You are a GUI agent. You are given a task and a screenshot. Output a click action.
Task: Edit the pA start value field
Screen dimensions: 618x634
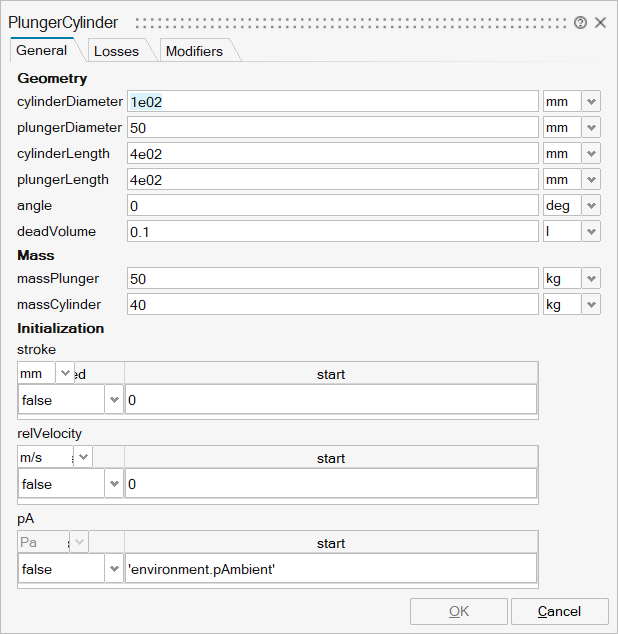[x=330, y=568]
